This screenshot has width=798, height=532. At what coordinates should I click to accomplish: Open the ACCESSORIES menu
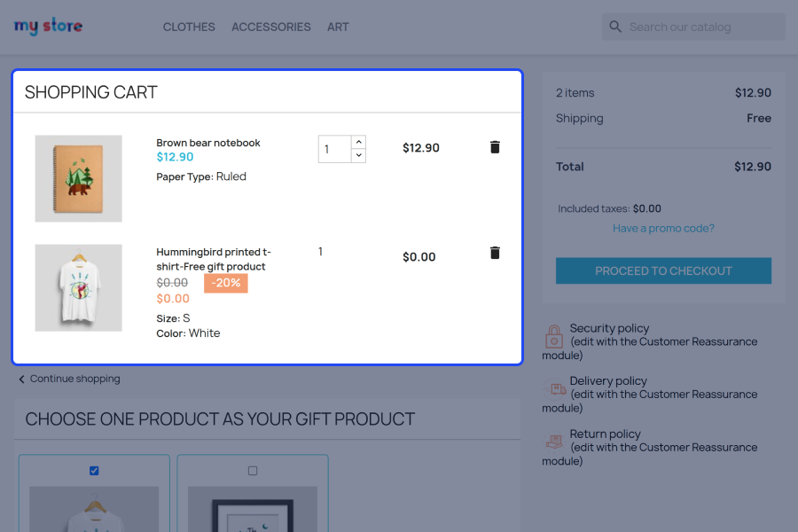pos(270,27)
